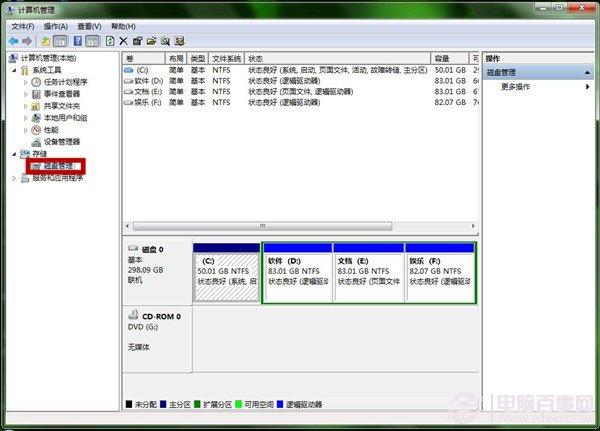Click the last toolbar icon with checkmark
Screen dimensions: 600x431
pos(179,41)
